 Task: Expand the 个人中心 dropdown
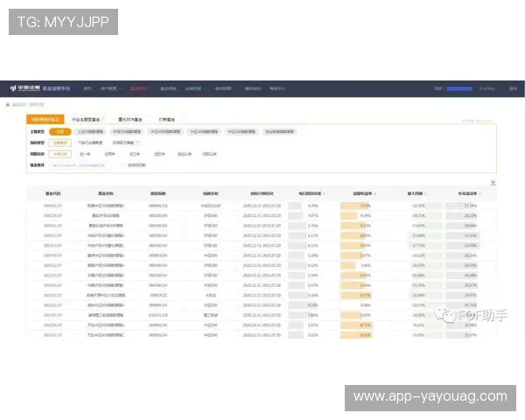tap(489, 88)
